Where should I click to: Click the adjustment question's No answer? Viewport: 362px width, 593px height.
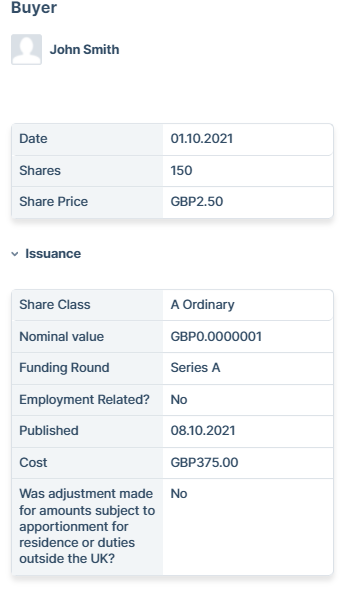click(179, 494)
